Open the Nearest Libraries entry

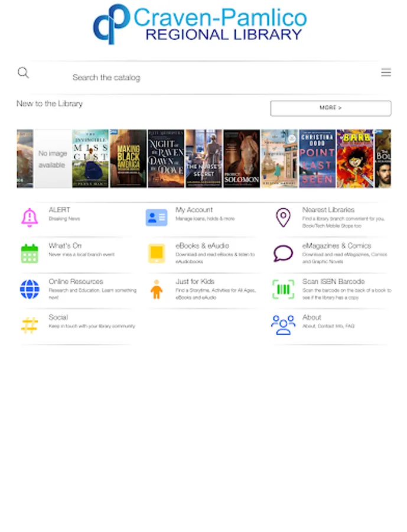pos(330,218)
